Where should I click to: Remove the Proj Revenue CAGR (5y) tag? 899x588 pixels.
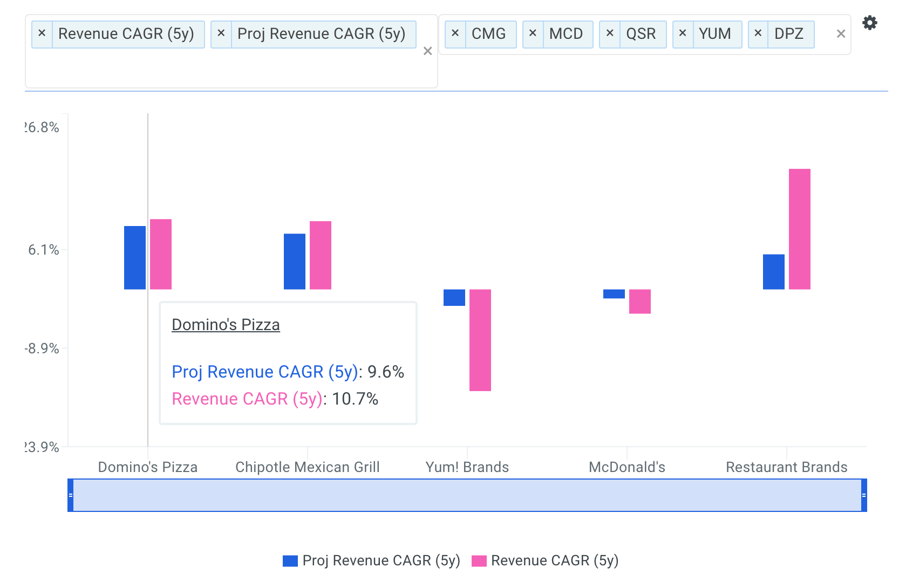pyautogui.click(x=221, y=33)
